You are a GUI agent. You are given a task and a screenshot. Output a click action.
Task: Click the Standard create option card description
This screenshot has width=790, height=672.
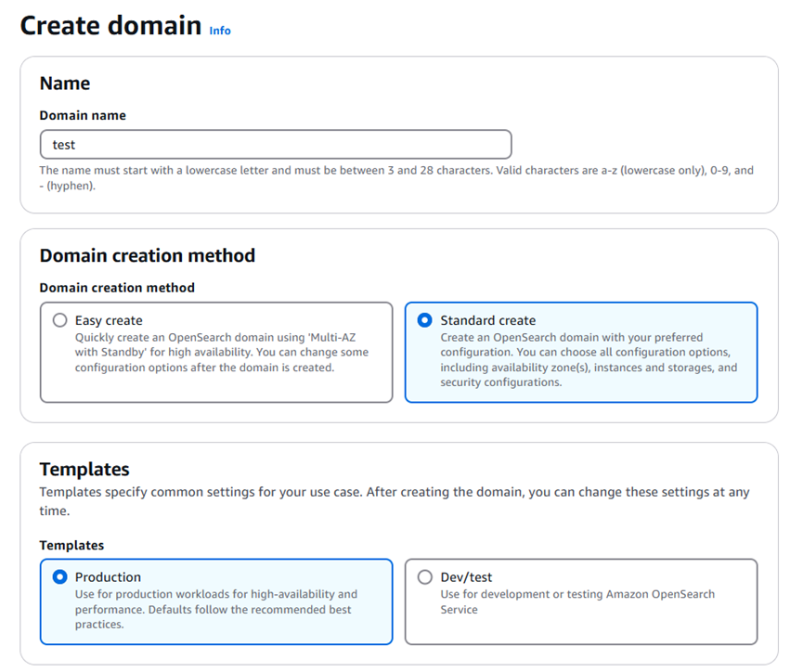tap(589, 360)
